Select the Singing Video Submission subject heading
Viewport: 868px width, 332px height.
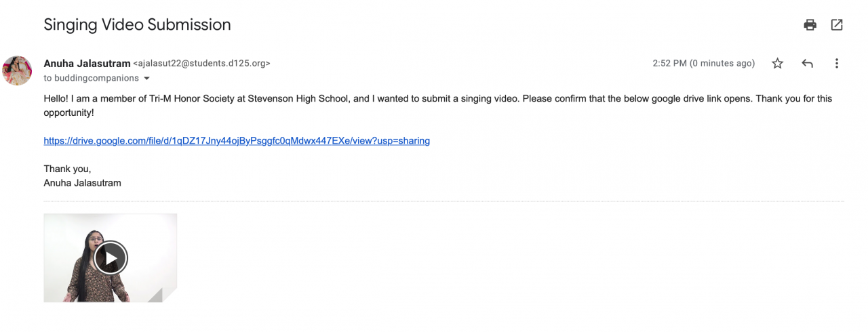click(137, 25)
